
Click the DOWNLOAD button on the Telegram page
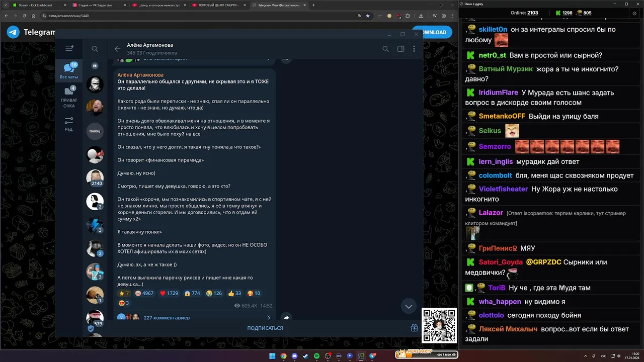point(432,32)
